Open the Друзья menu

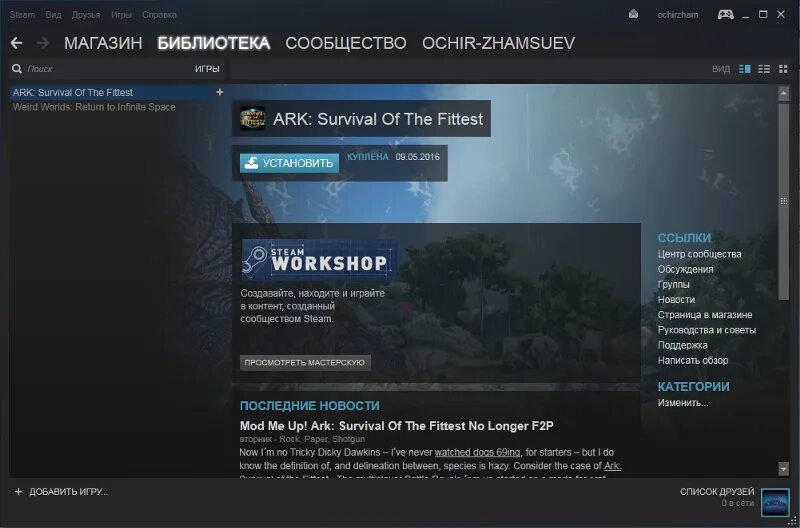86,15
